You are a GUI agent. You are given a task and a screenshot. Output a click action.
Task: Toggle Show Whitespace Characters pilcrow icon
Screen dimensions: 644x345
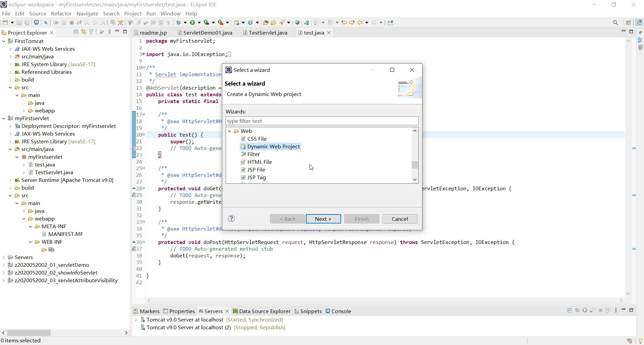[169, 22]
